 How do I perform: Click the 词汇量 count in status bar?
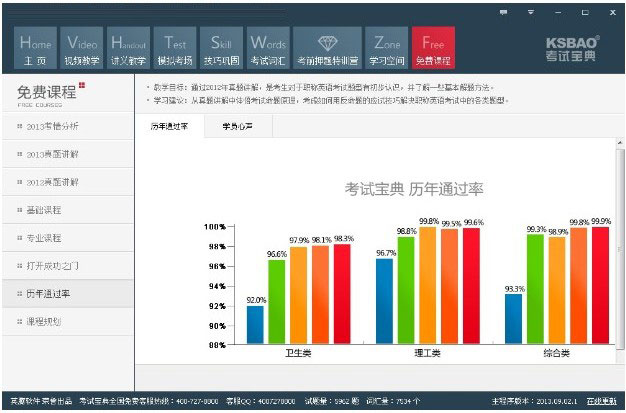[x=393, y=401]
